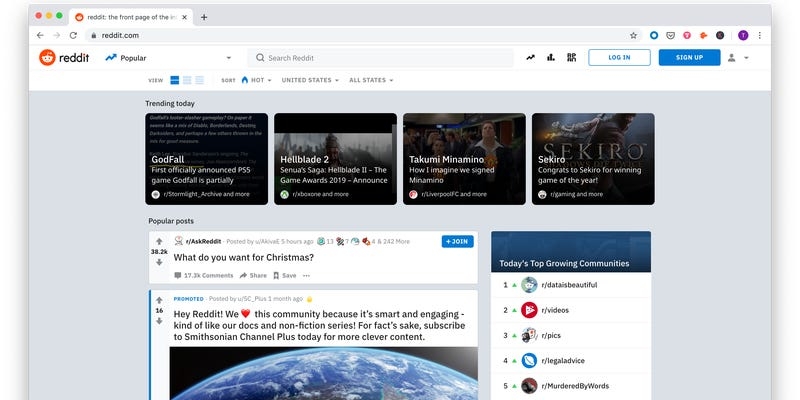
Task: Reload the page with the refresh icon
Action: click(x=73, y=35)
